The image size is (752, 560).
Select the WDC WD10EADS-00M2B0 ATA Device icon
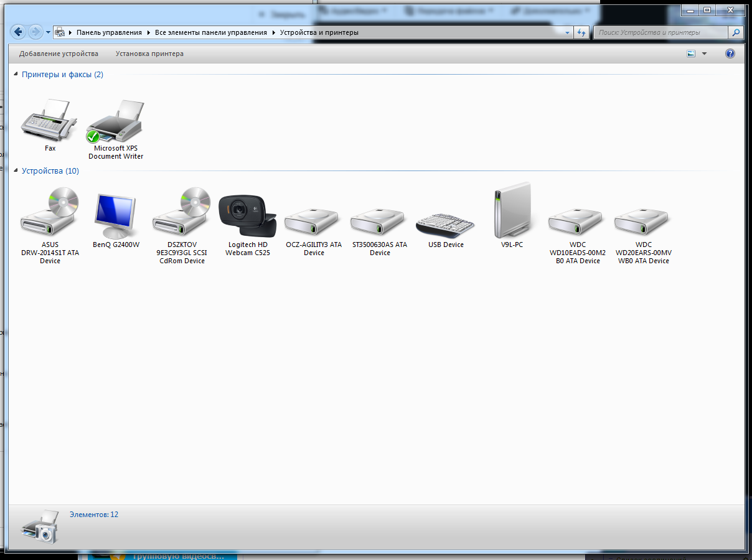[578, 222]
